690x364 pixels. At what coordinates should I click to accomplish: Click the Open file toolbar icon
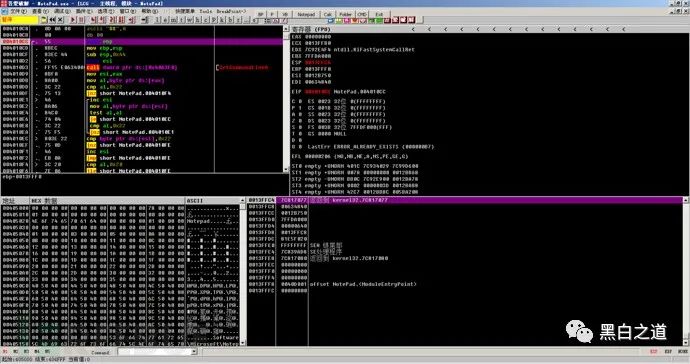(44, 20)
